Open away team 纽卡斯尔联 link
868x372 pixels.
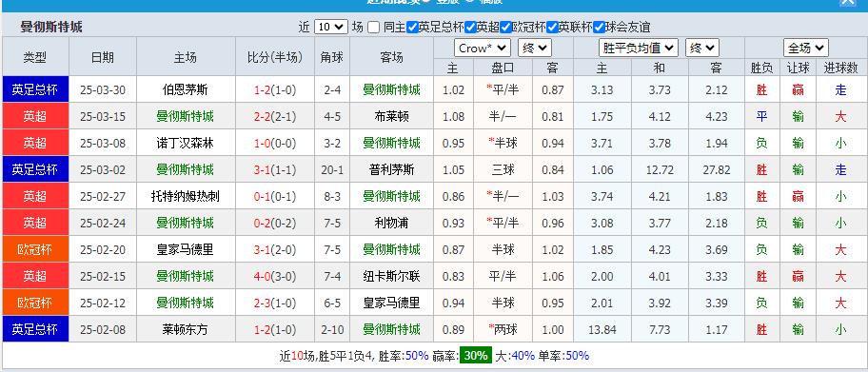(391, 276)
